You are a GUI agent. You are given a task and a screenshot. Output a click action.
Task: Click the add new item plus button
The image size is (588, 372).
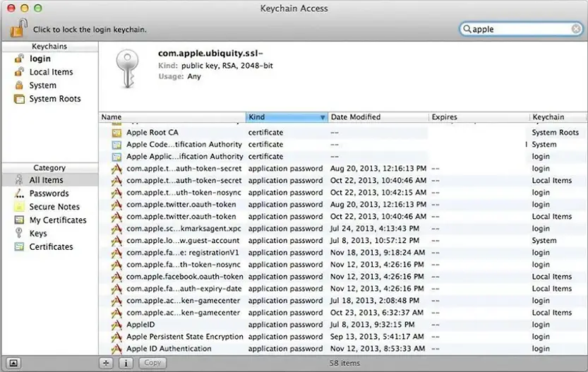(106, 363)
